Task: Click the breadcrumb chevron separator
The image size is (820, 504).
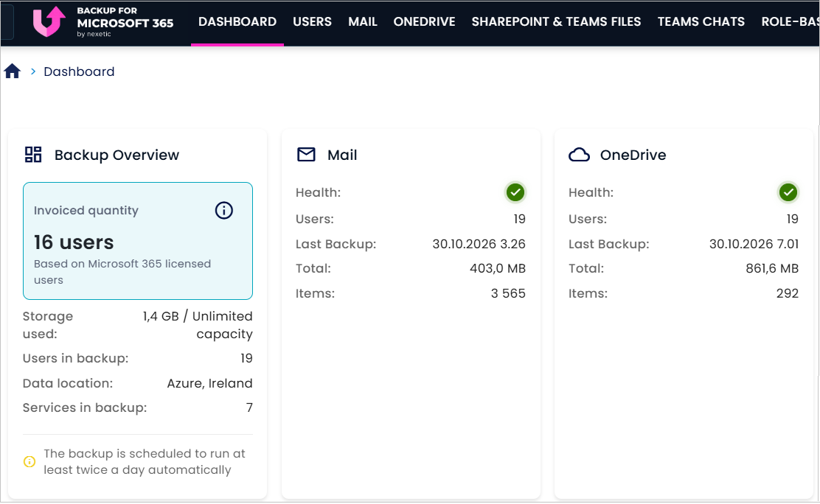Action: click(33, 71)
